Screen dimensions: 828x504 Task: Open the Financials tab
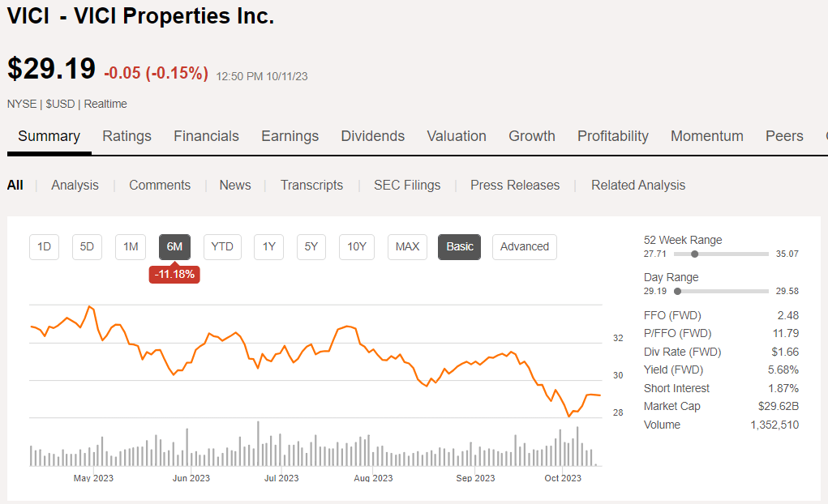click(206, 136)
